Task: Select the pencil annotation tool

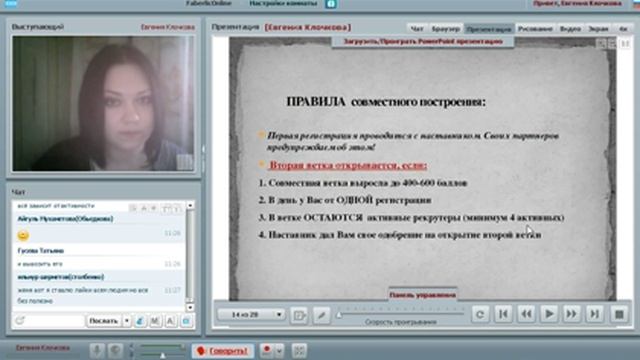Action: click(x=322, y=315)
